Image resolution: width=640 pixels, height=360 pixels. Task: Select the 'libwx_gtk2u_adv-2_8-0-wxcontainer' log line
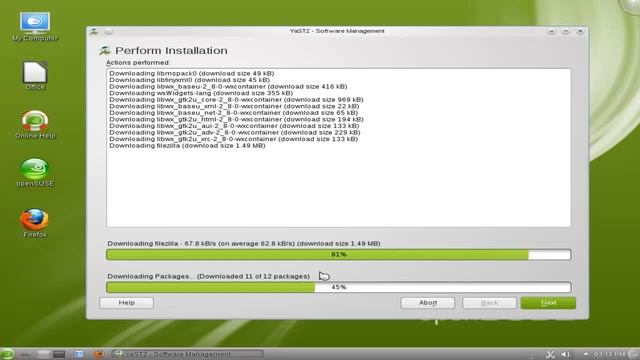click(x=235, y=132)
